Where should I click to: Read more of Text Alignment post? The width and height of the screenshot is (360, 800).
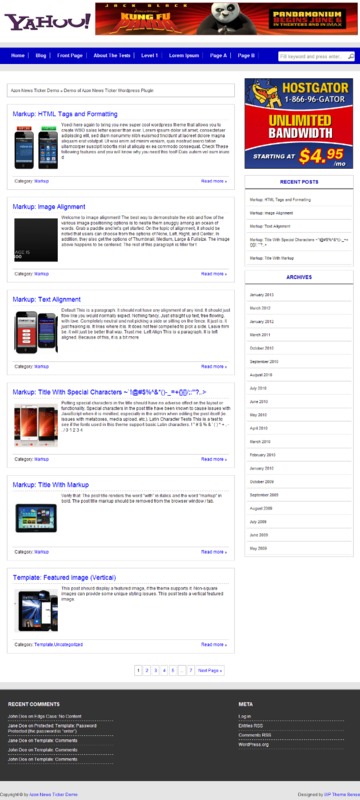tap(214, 366)
